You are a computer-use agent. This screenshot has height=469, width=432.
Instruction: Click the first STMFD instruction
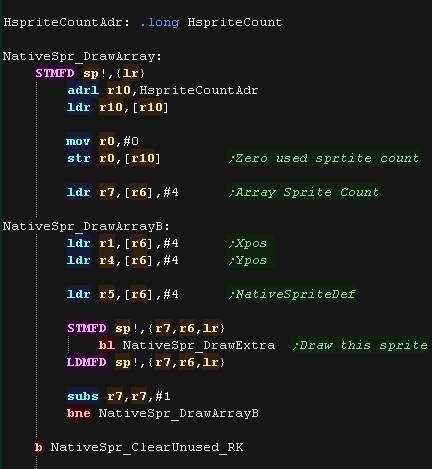point(55,73)
